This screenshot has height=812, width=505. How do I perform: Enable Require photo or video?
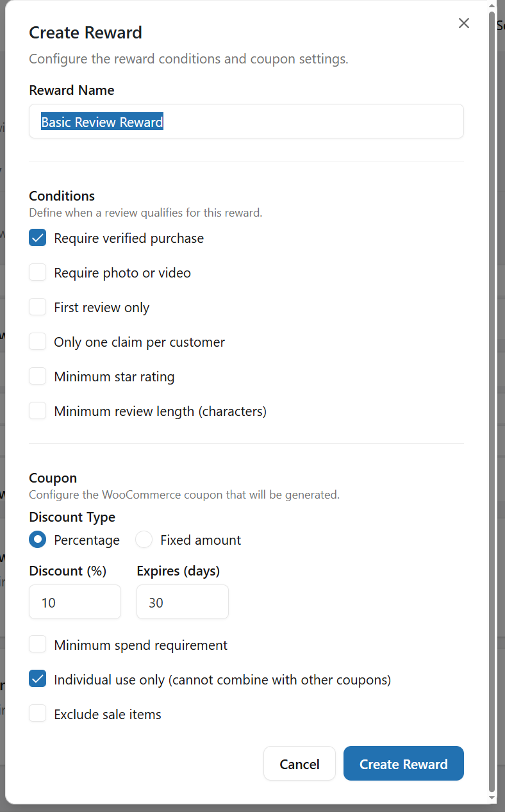tap(38, 273)
